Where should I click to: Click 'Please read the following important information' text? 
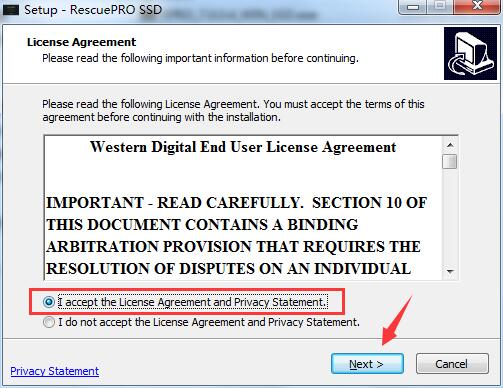coord(200,58)
